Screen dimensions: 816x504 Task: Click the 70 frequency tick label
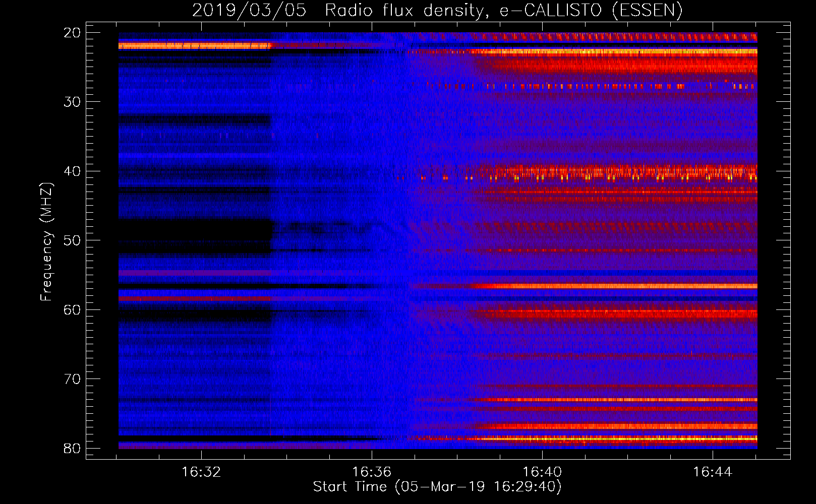coord(72,379)
